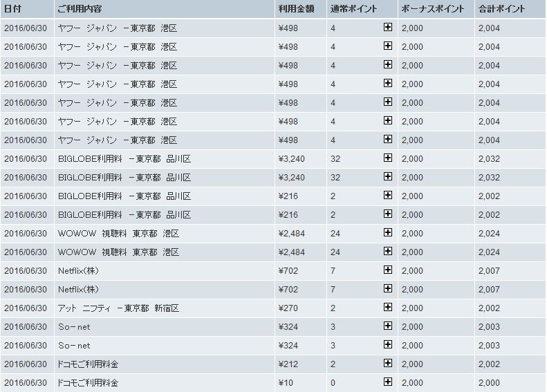
Task: Select the bonus 2,000 in アット ニフティ row
Action: (x=412, y=308)
